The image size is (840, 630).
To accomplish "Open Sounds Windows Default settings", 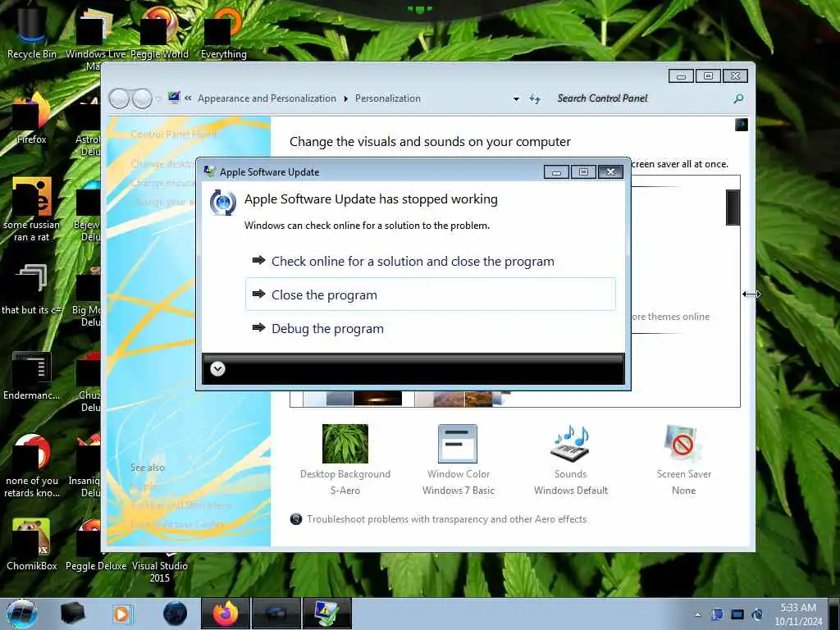I will tap(571, 460).
